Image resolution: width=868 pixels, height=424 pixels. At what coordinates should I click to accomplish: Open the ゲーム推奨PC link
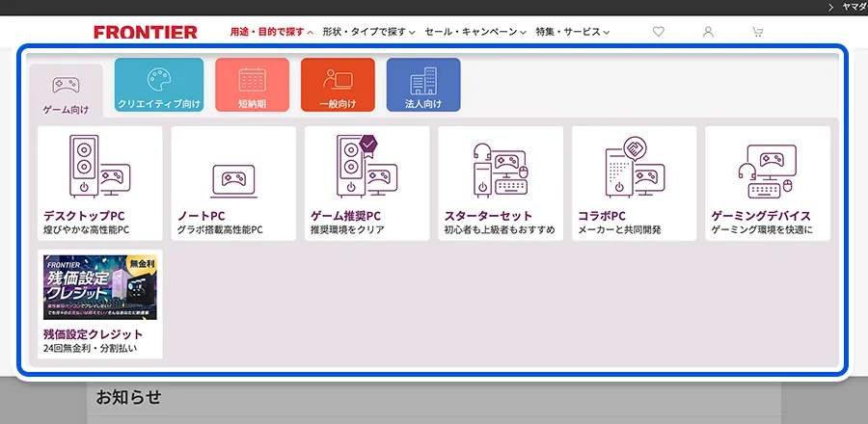(345, 216)
